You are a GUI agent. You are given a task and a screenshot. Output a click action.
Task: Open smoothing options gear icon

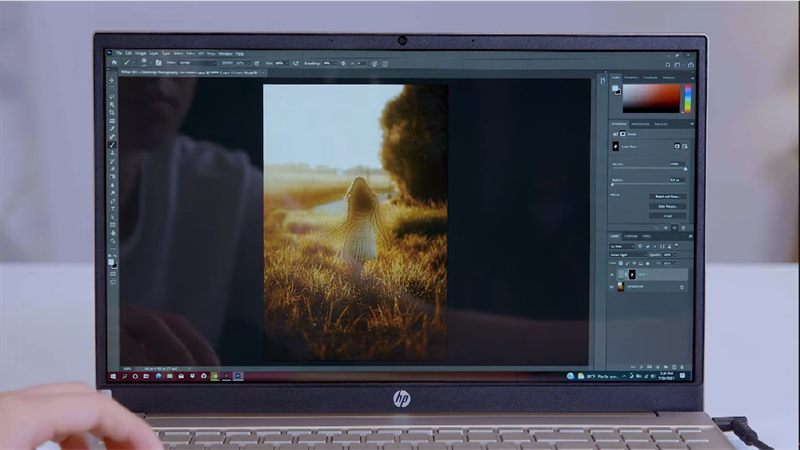tap(343, 63)
